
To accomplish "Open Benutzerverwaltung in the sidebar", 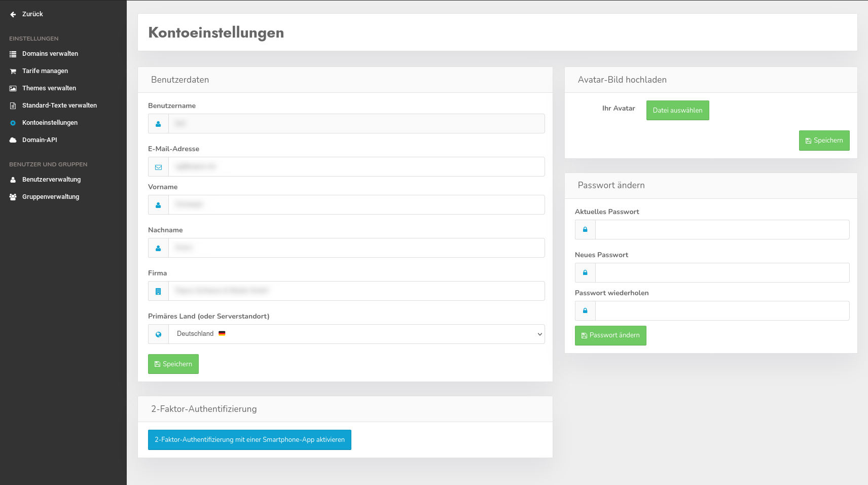I will [x=51, y=180].
